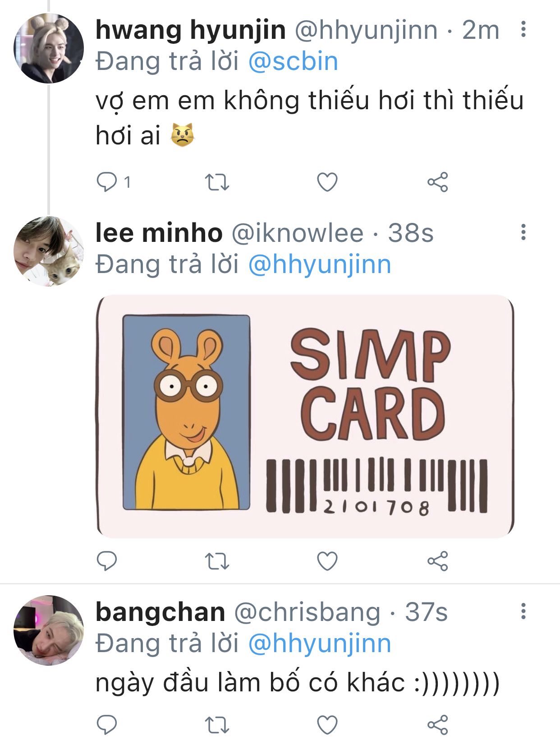Share bangchan's tweet
Viewport: 560px width, 741px height.
tap(437, 724)
